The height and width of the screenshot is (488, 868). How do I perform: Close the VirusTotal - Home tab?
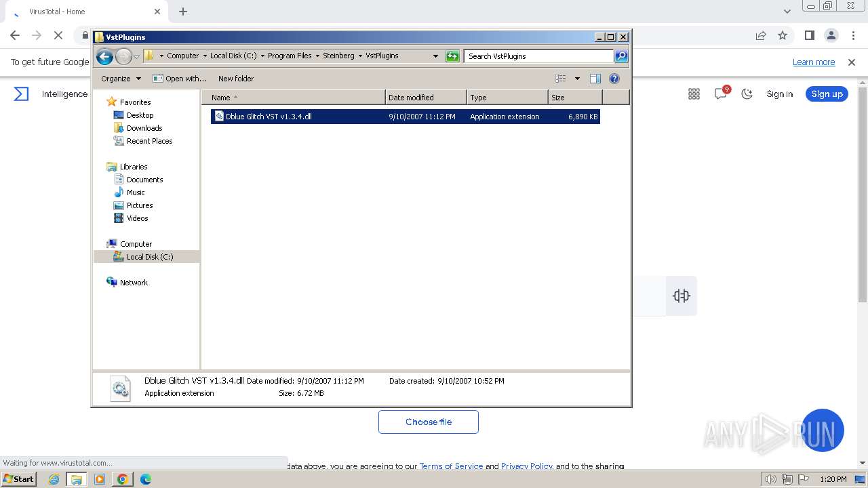click(157, 12)
